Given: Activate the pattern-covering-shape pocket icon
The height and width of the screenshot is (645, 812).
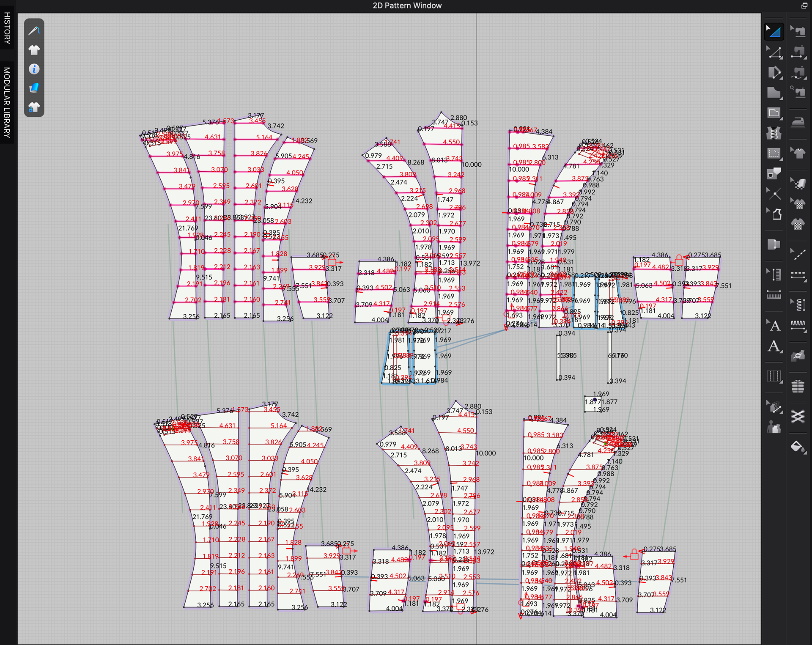Looking at the screenshot, I should [x=774, y=173].
